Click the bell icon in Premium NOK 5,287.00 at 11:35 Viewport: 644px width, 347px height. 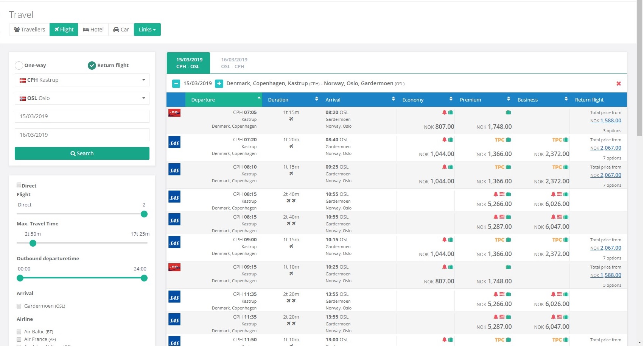pyautogui.click(x=496, y=317)
